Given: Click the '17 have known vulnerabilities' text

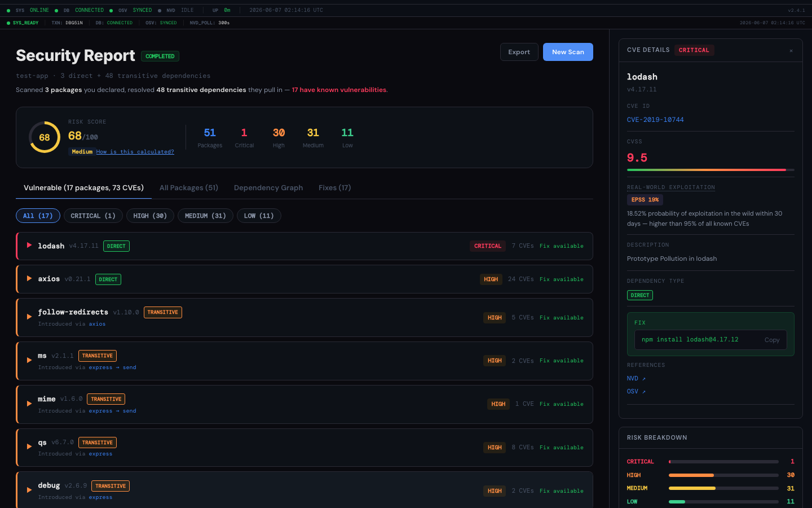Looking at the screenshot, I should tap(339, 90).
